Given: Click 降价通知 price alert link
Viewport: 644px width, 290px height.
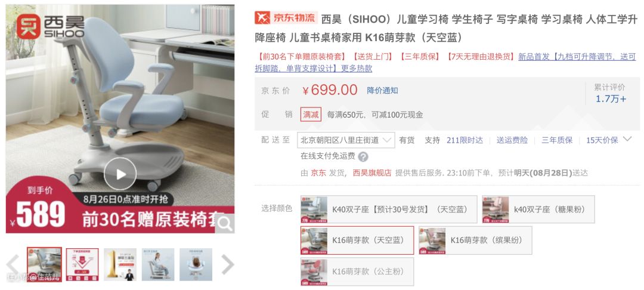Looking at the screenshot, I should click(x=382, y=90).
